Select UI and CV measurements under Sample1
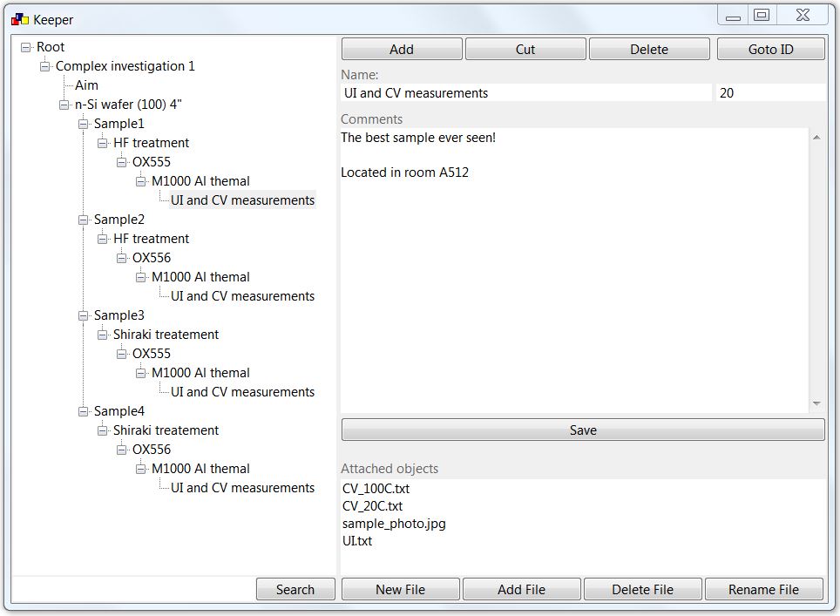The image size is (840, 616). [x=243, y=200]
